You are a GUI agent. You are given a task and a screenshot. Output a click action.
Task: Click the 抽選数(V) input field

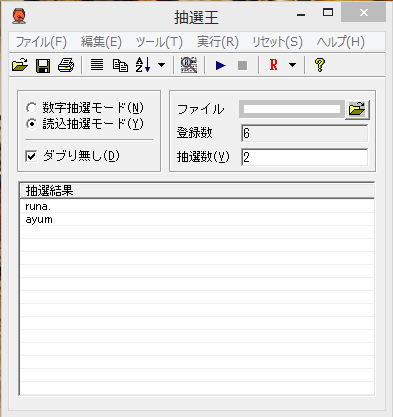(304, 157)
